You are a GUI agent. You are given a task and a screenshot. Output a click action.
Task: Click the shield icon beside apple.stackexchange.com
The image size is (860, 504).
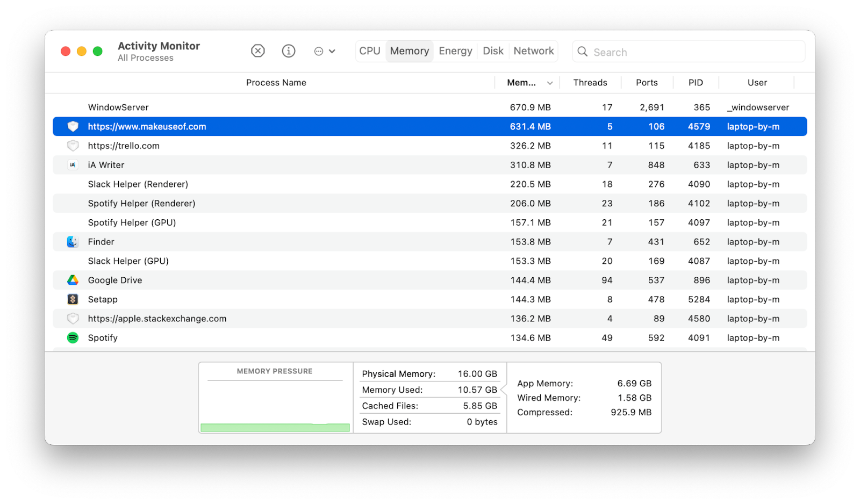[x=73, y=318]
